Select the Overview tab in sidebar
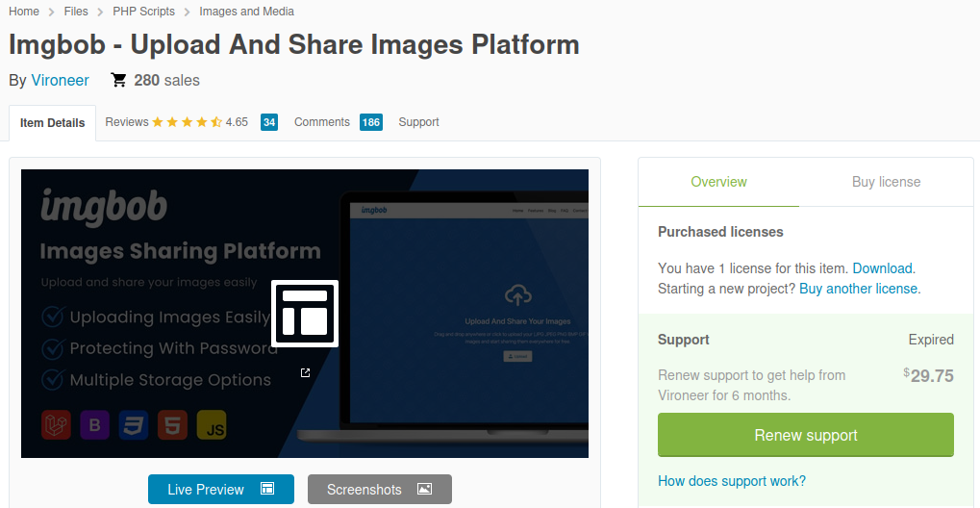Screen dimensions: 980x508 pyautogui.click(x=718, y=182)
